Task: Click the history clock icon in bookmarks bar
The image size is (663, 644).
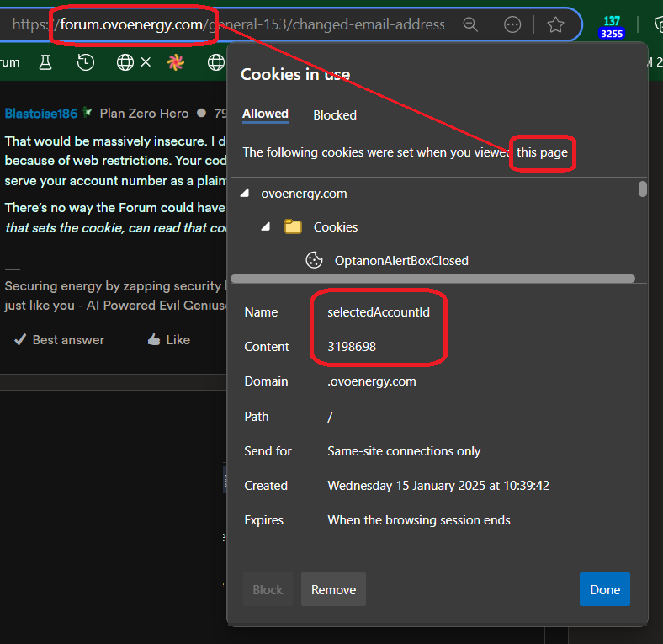Action: pyautogui.click(x=86, y=62)
